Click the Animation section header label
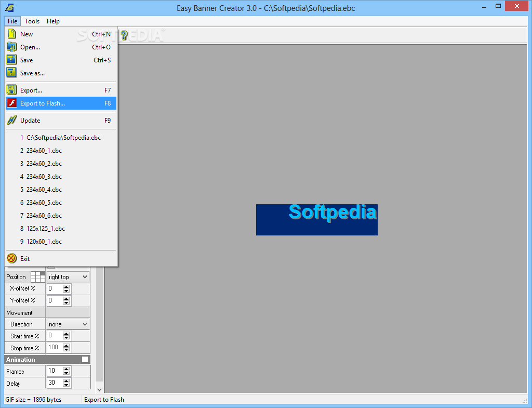This screenshot has width=532, height=408. pyautogui.click(x=21, y=360)
